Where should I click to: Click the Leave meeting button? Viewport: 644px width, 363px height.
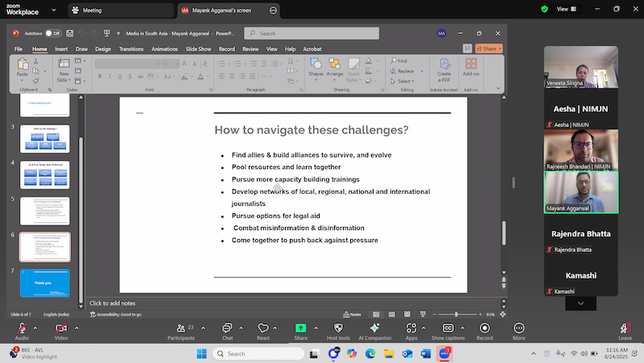pos(625,328)
